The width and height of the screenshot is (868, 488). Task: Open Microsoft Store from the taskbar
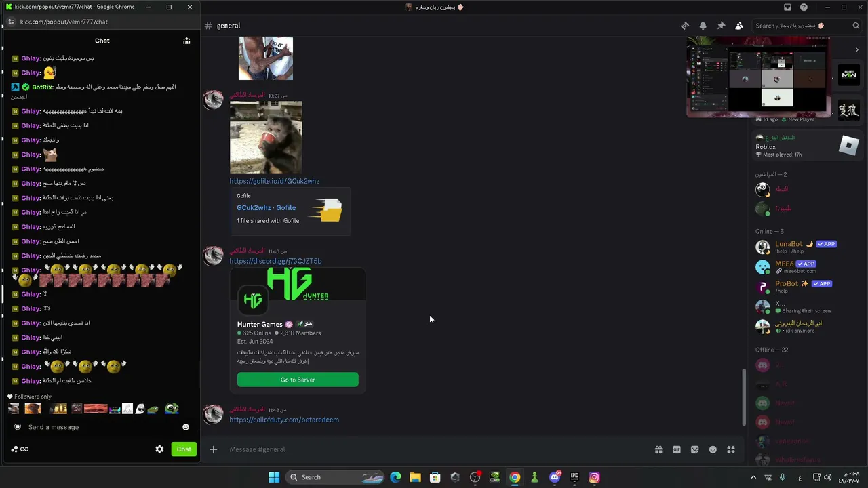pyautogui.click(x=435, y=477)
